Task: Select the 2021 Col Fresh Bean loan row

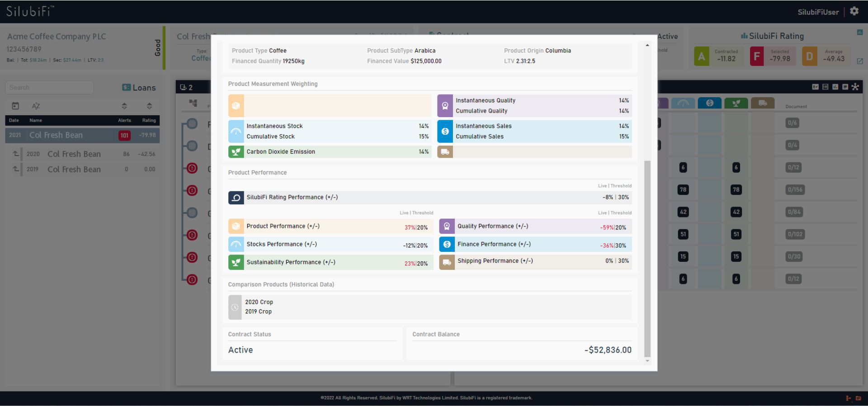Action: pos(82,135)
